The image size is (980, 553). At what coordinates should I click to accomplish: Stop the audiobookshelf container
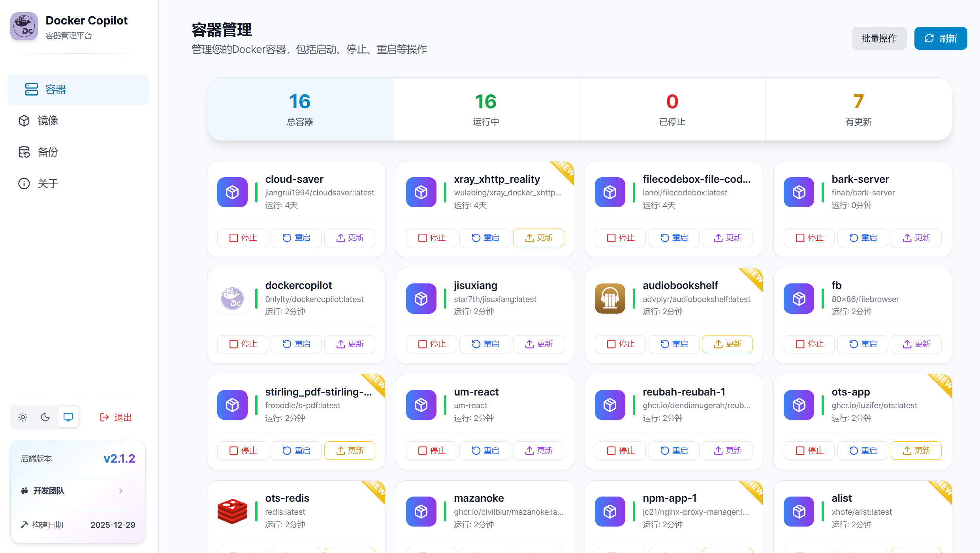coord(620,344)
